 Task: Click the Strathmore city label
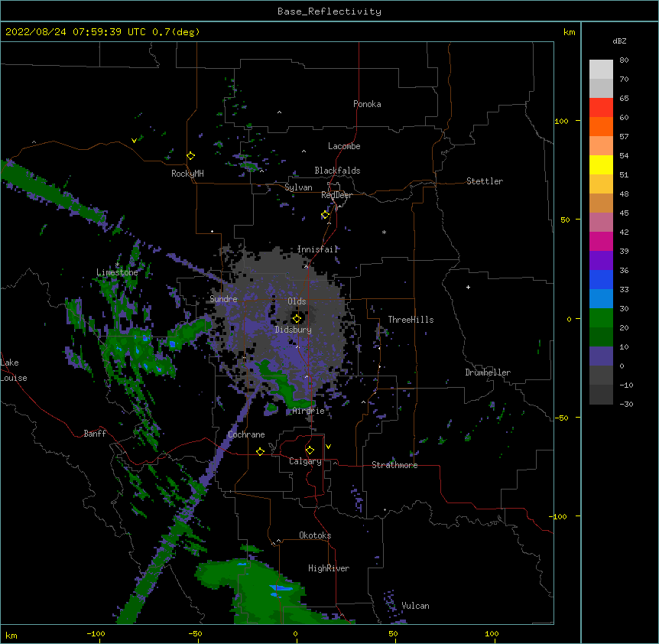coord(394,465)
